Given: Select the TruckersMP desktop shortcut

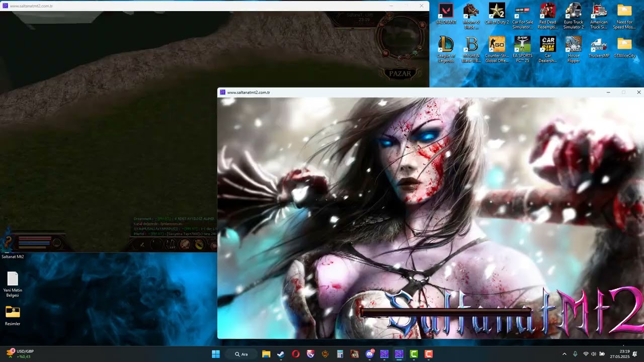Looking at the screenshot, I should pyautogui.click(x=599, y=48).
